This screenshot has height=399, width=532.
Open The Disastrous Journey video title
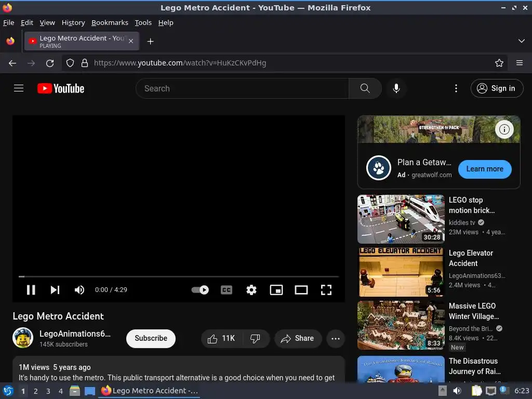474,366
